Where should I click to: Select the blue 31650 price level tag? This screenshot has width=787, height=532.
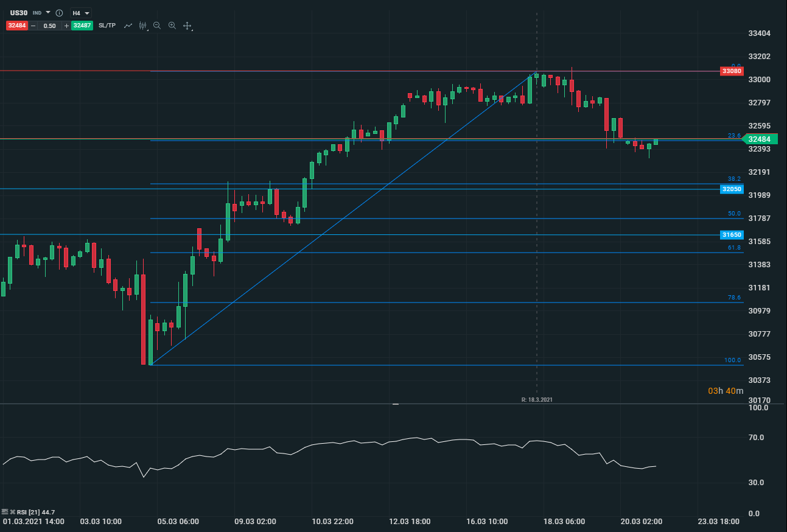point(732,235)
